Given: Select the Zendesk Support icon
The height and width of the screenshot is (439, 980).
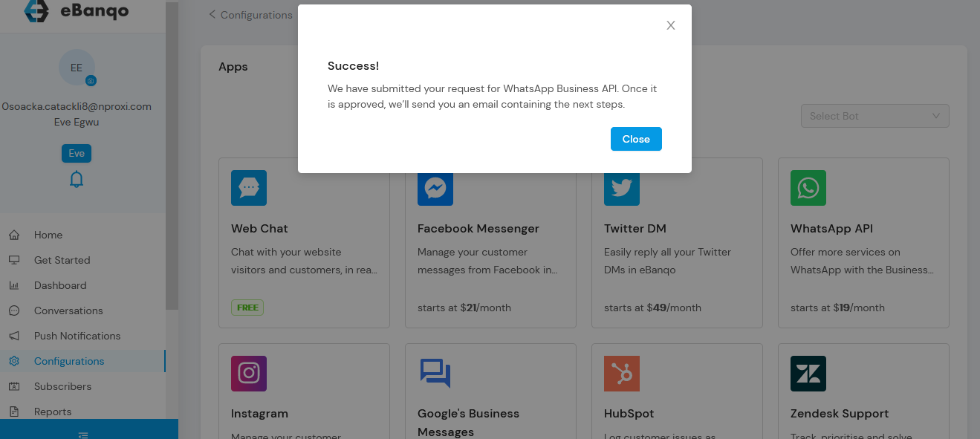Looking at the screenshot, I should (808, 374).
